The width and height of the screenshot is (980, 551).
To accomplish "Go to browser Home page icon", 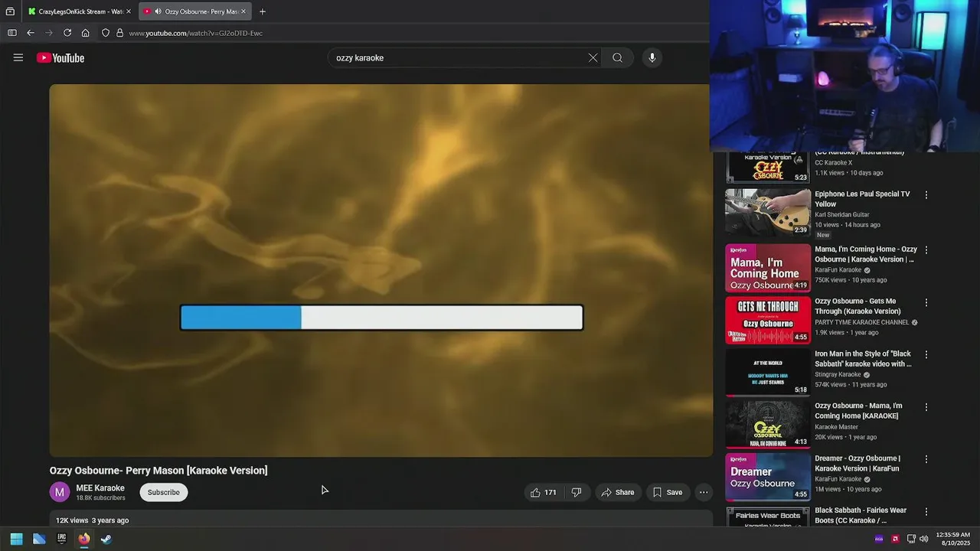I will [x=86, y=33].
